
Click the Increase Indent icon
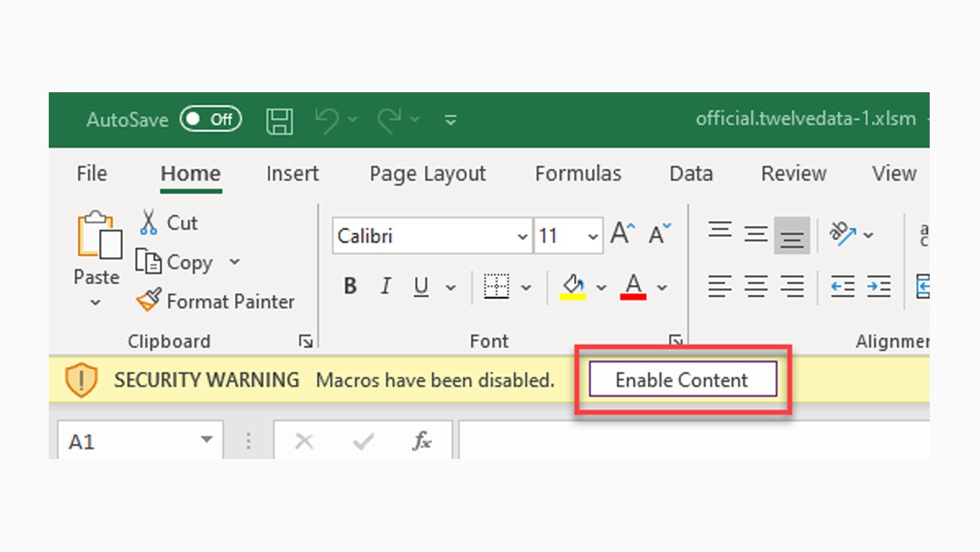879,286
